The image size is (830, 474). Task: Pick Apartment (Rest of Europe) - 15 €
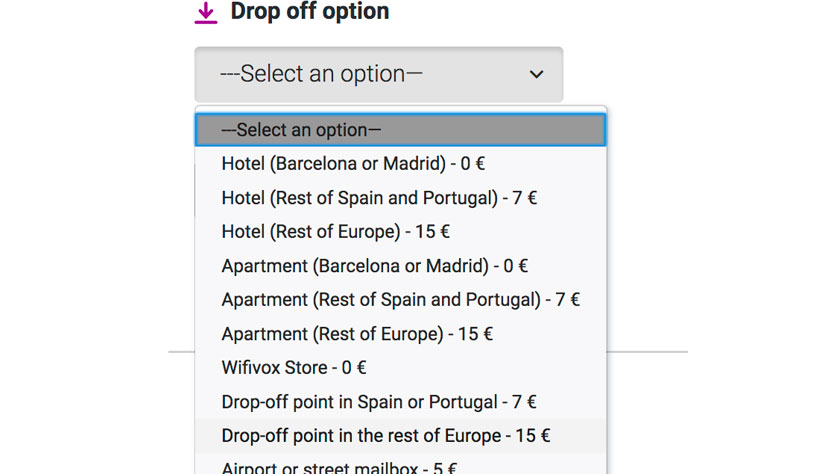point(400,334)
